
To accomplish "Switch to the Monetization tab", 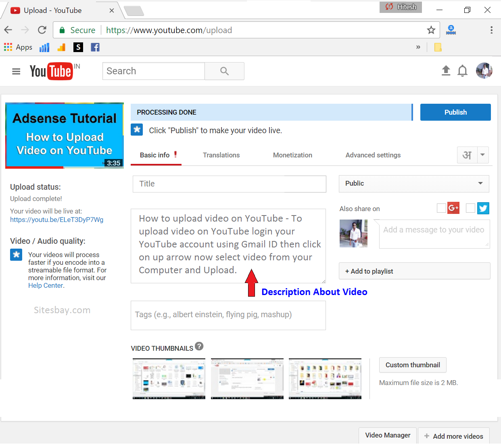I will (292, 155).
